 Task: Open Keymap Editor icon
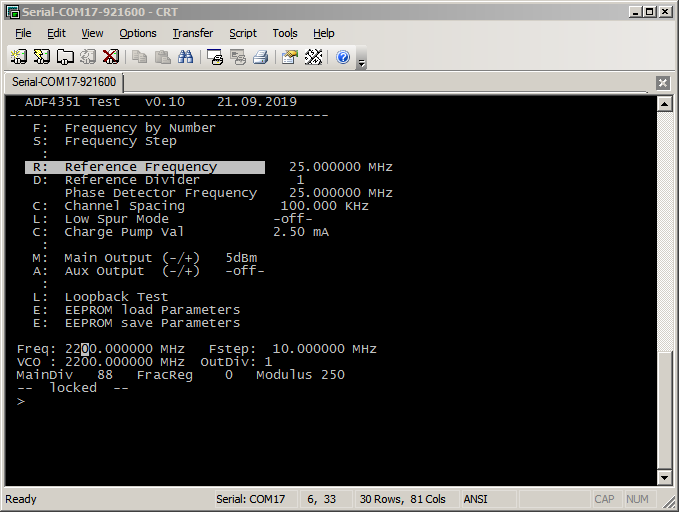coord(313,57)
